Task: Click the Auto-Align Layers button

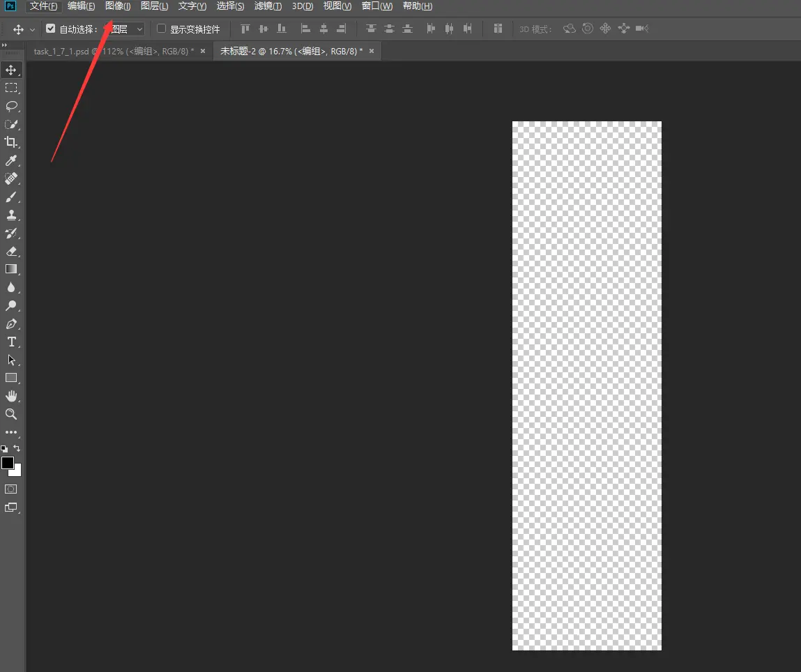Action: click(x=498, y=29)
